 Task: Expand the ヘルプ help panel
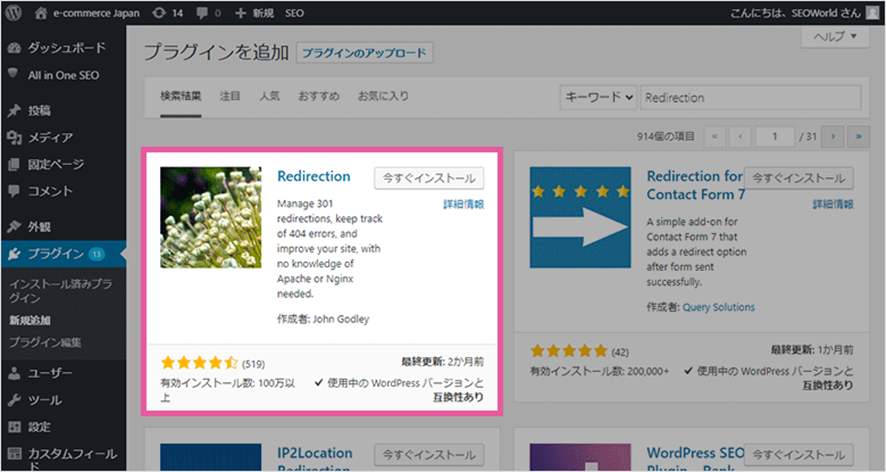pos(835,37)
